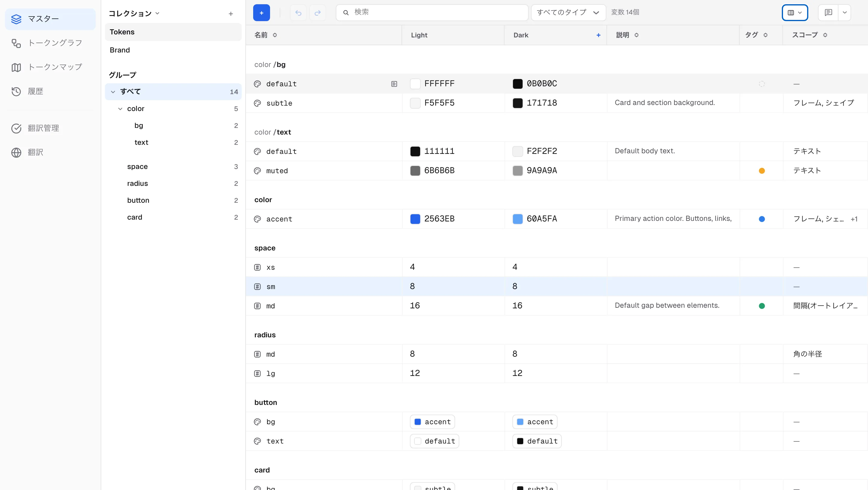Collapse the color group in tree
Viewport: 868px width, 490px height.
pos(120,109)
